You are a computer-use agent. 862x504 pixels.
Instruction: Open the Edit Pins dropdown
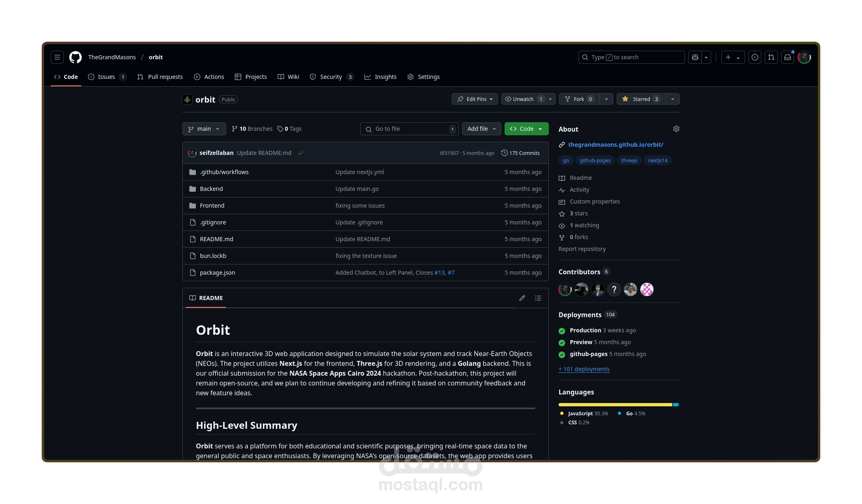475,99
